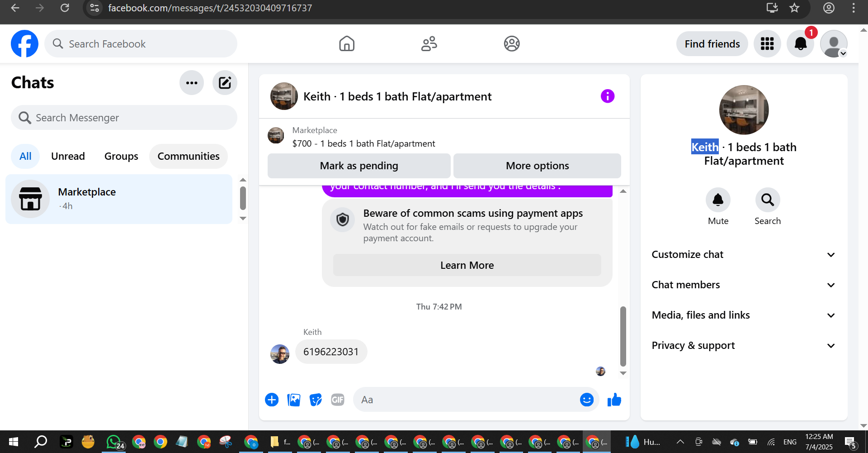Screen dimensions: 868x453
Task: Select the Communities chats filter
Action: click(x=189, y=156)
